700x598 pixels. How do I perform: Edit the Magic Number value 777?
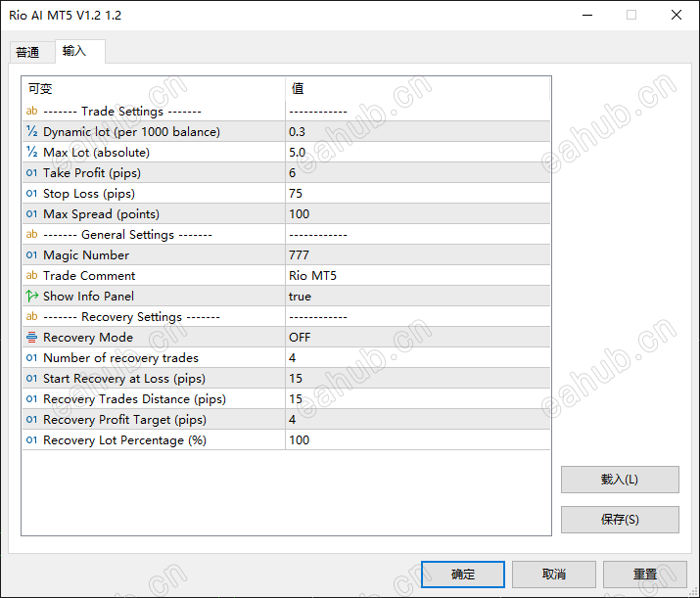(x=417, y=254)
